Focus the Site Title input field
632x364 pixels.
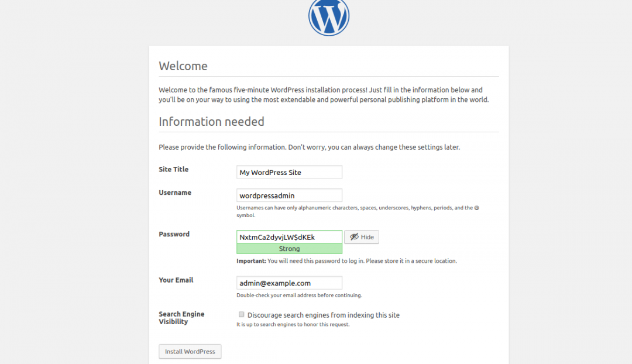(289, 173)
